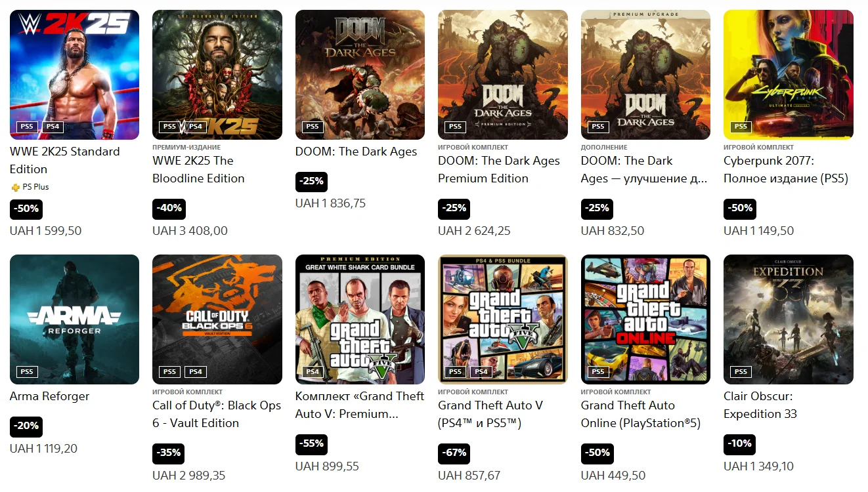
Task: Click the PS Plus icon under WWE 2K25
Action: [16, 187]
